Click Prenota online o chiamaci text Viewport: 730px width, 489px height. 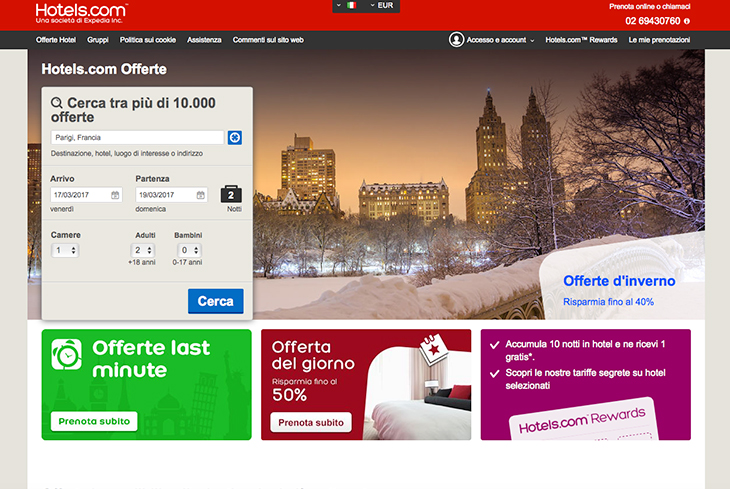(649, 7)
